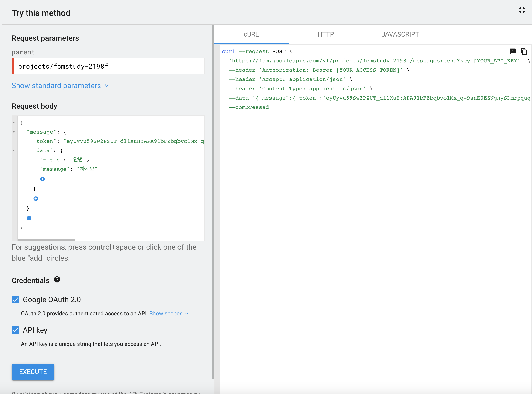Collapse the "message" object fold arrow
The image size is (532, 394).
coord(14,132)
